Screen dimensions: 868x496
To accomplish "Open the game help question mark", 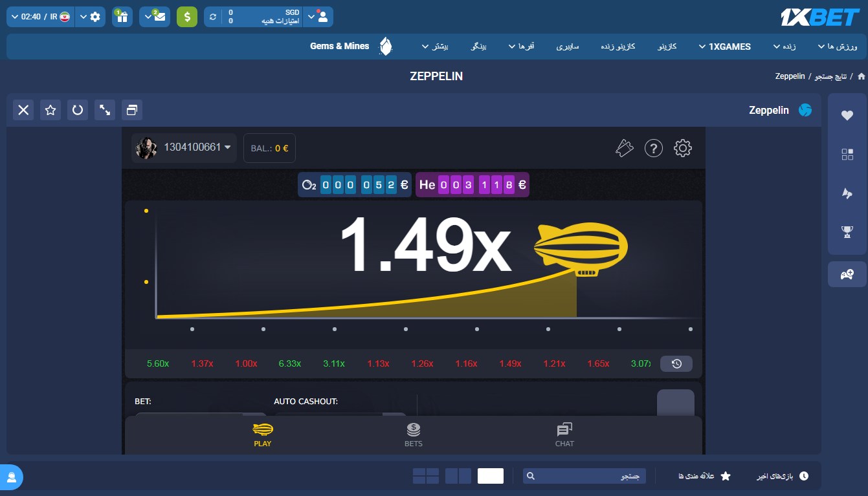I will click(654, 148).
